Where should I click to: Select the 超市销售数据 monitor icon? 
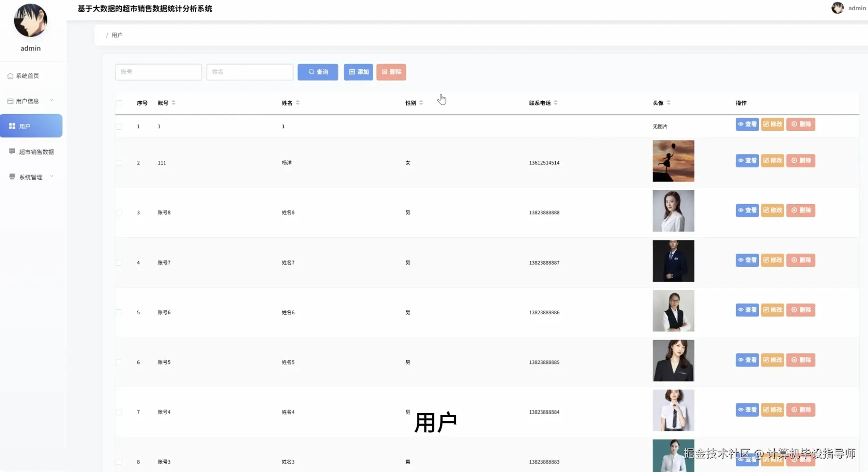(x=12, y=151)
